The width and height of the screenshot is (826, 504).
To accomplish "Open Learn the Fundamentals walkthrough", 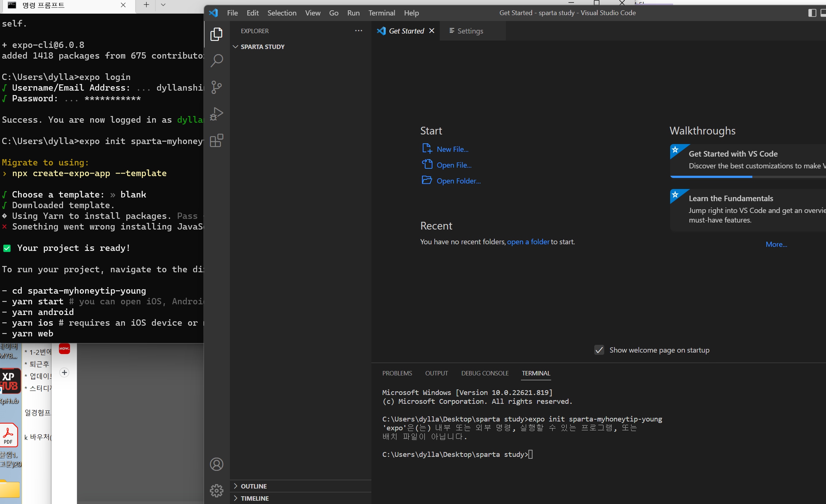I will pyautogui.click(x=748, y=210).
